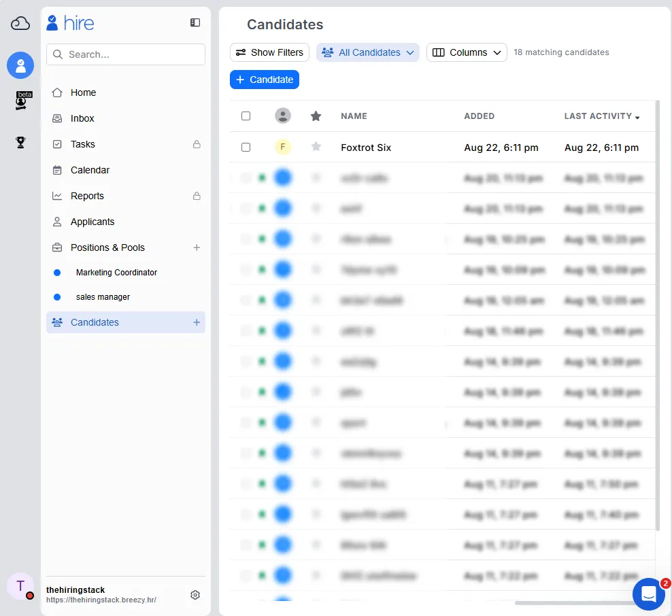
Task: Open the chat widget bubble
Action: point(648,594)
